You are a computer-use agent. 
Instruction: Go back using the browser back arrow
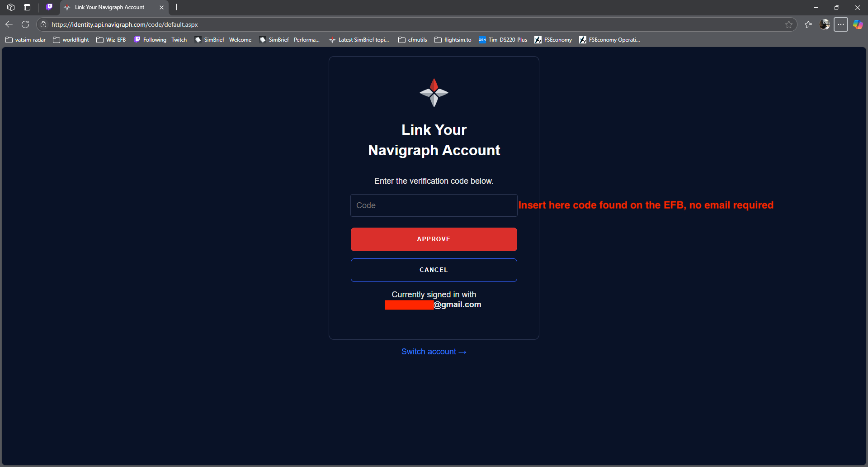click(9, 24)
